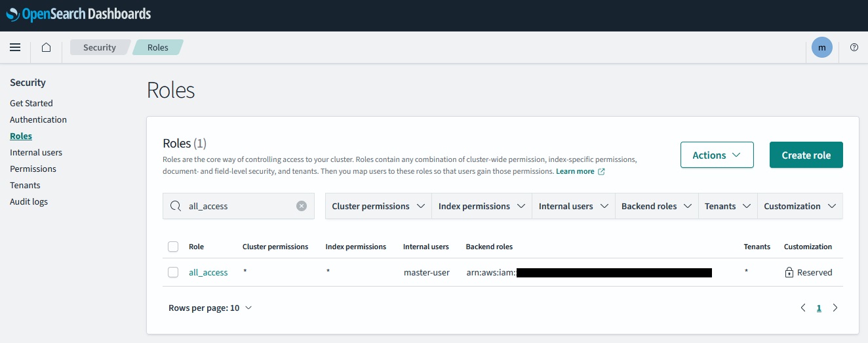Clear the all_access search text
Image resolution: width=868 pixels, height=343 pixels.
click(x=302, y=206)
